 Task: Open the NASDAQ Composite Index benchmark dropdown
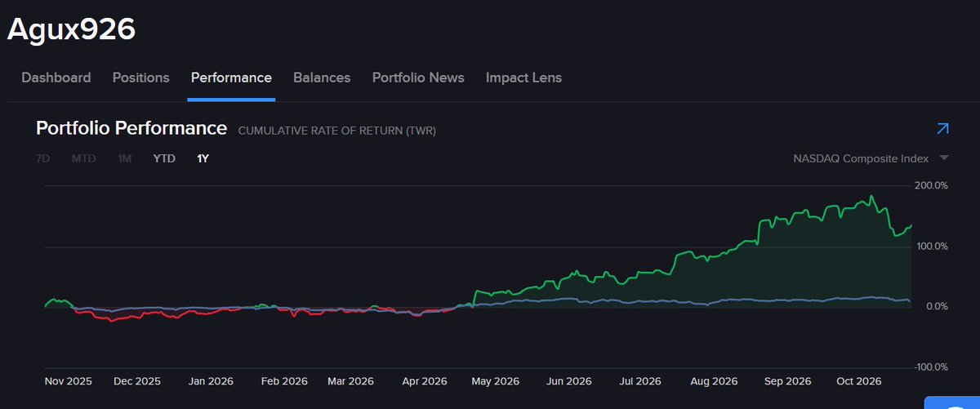click(871, 158)
